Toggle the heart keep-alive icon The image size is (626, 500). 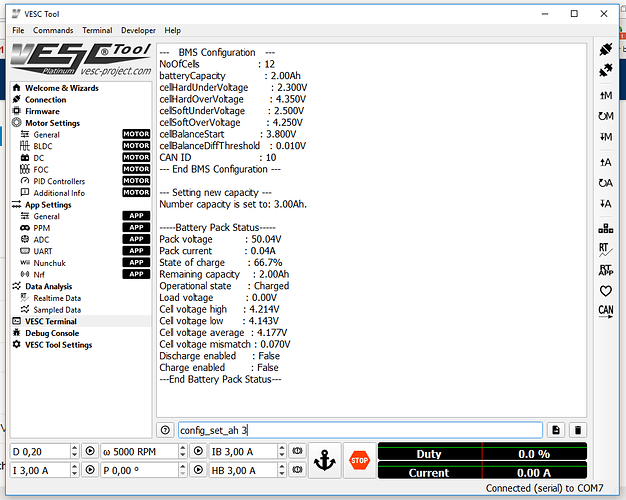(605, 290)
